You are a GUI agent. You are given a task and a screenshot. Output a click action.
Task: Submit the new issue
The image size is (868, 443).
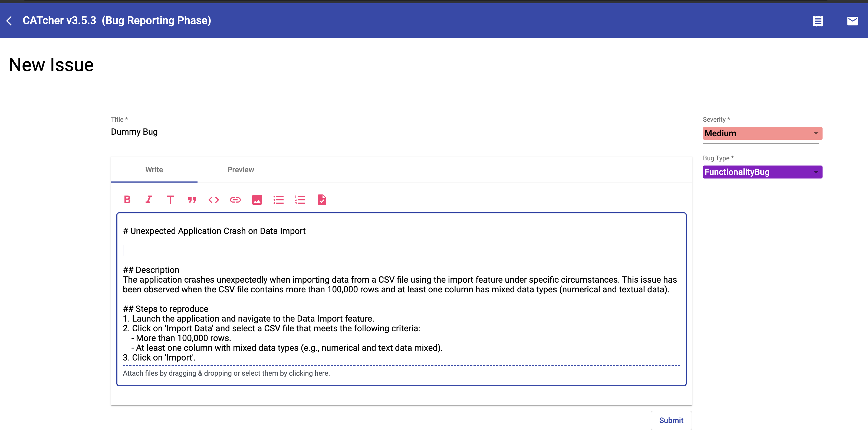(x=671, y=421)
